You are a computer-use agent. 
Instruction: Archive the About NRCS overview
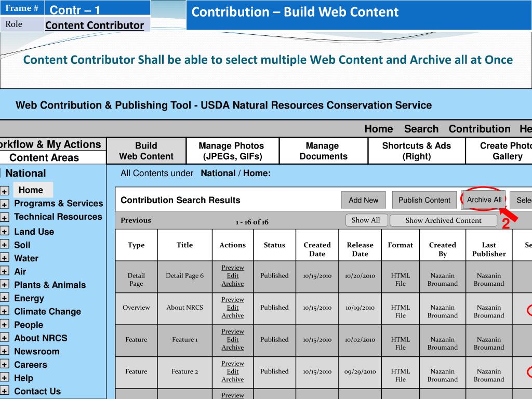coord(232,315)
